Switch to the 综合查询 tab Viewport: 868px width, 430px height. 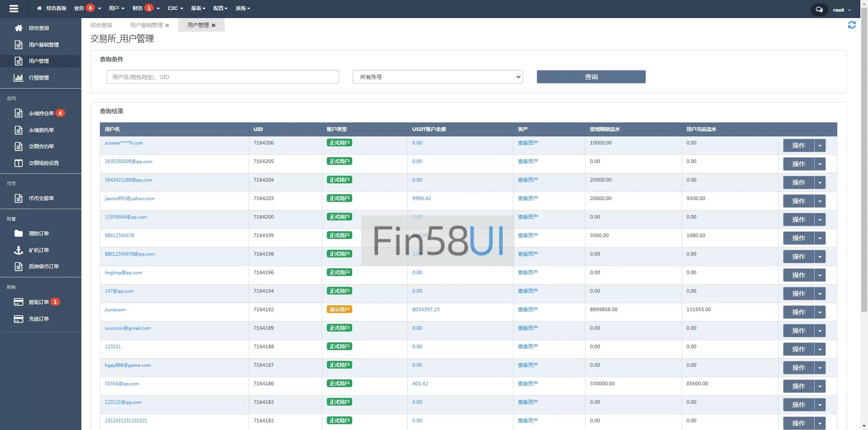coord(101,25)
